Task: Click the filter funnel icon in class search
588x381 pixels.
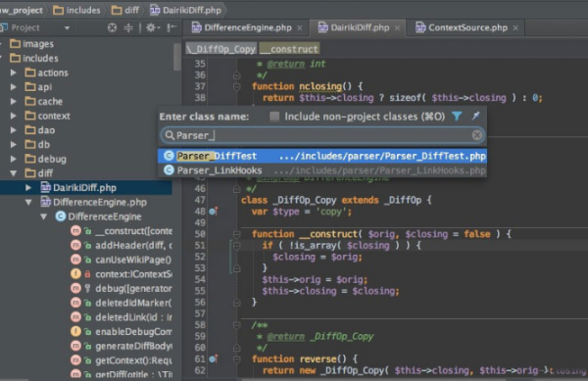Action: 457,117
